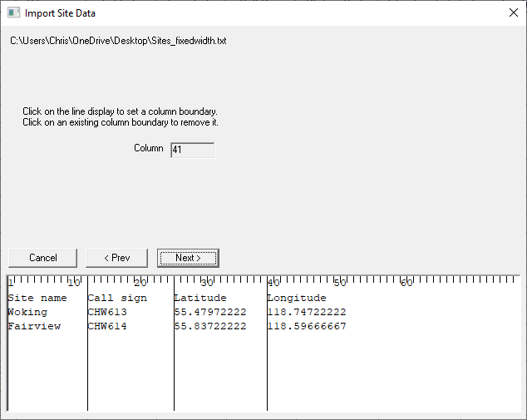Viewport: 527px width, 420px height.
Task: Click the Site name header text
Action: point(37,298)
